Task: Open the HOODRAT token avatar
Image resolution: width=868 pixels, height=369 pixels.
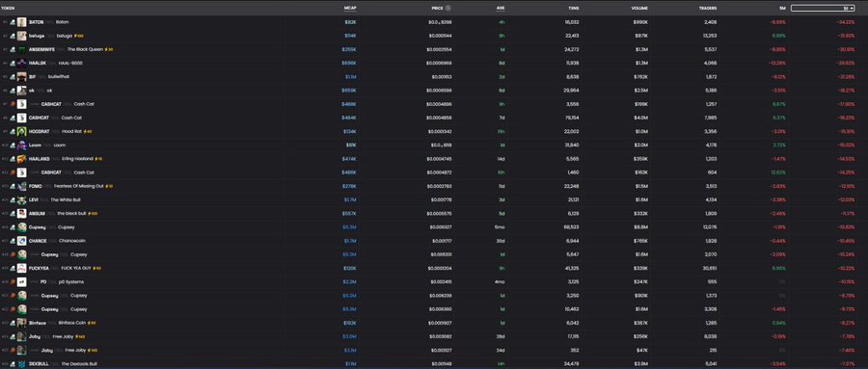Action: point(21,132)
